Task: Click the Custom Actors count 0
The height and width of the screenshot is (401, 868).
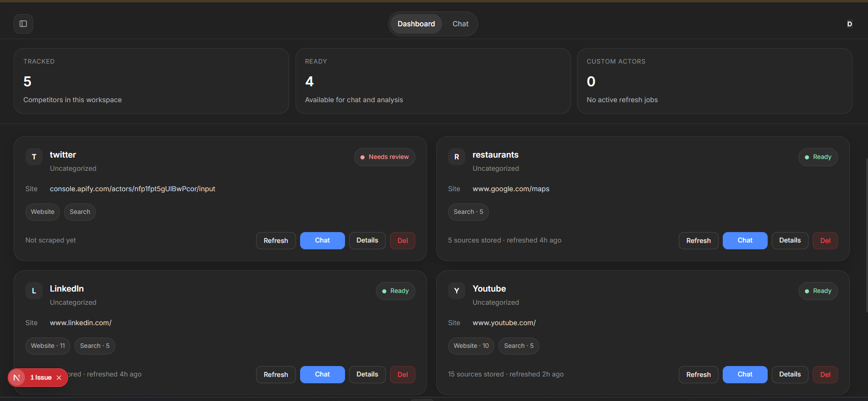Action: (591, 82)
